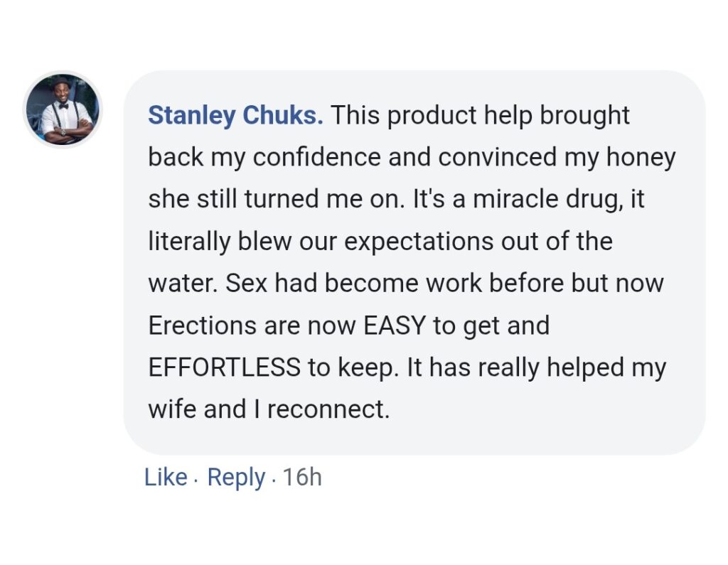728x565 pixels.
Task: Click the word 'convinced' in the comment
Action: click(x=497, y=157)
